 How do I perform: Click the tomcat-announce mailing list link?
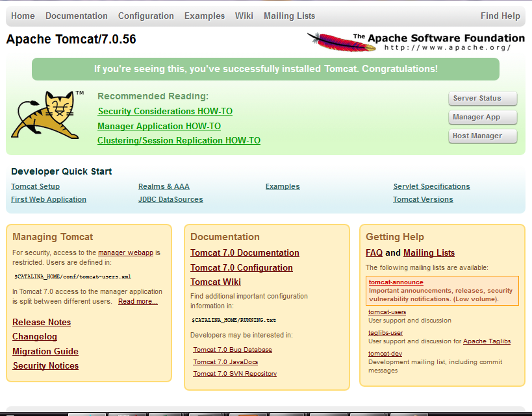(x=396, y=282)
